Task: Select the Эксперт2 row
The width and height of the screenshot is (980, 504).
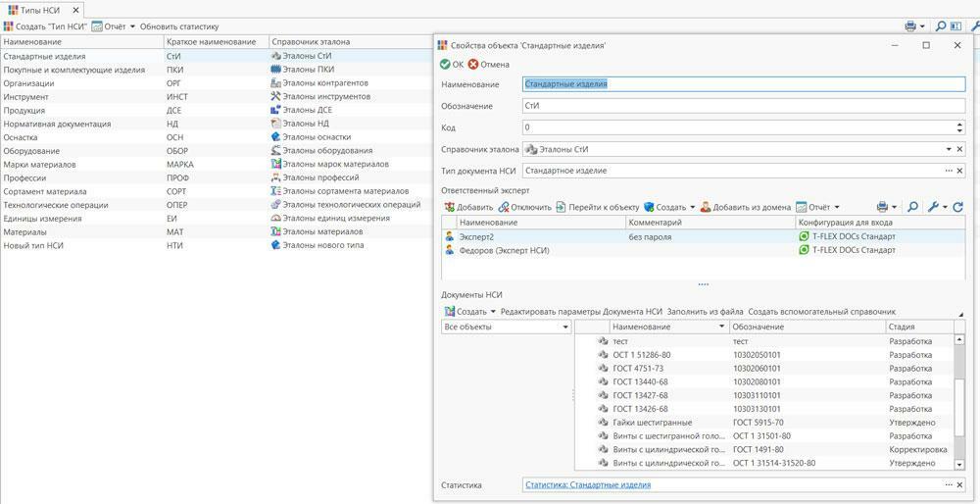Action: 703,236
